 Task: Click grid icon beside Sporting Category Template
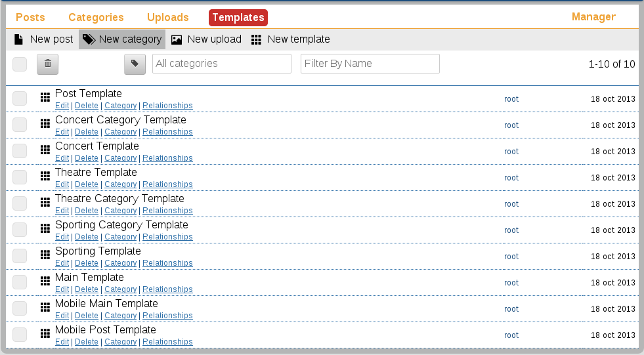[x=45, y=228]
